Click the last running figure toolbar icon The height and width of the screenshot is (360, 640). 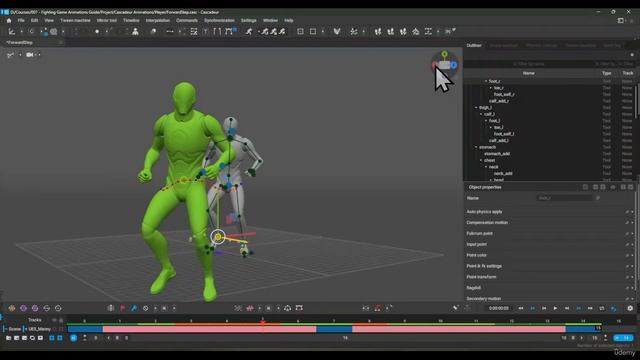(x=282, y=31)
